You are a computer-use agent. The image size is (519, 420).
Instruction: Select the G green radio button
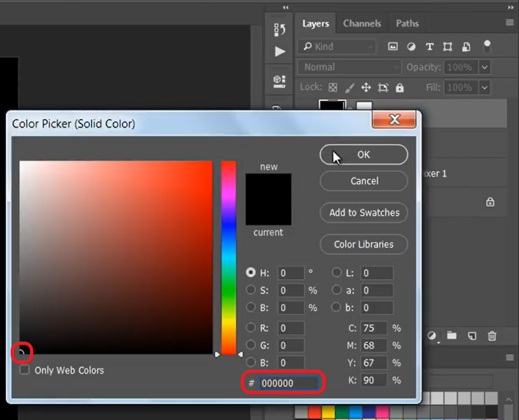pos(251,345)
